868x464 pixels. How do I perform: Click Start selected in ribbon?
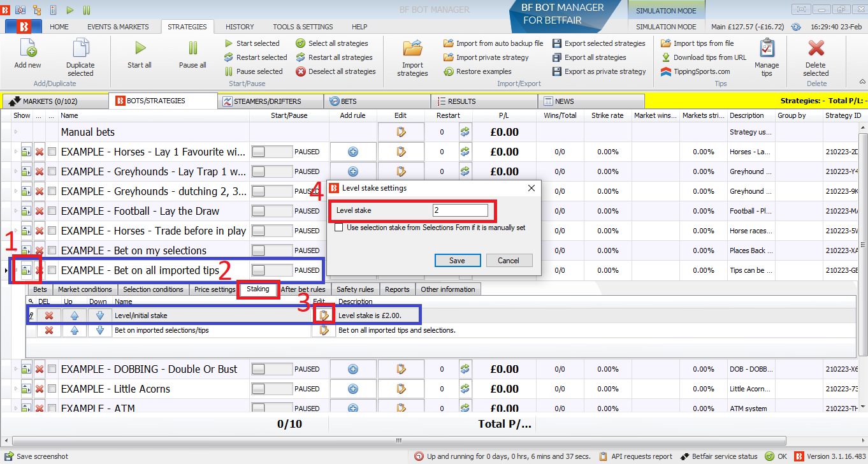point(252,43)
